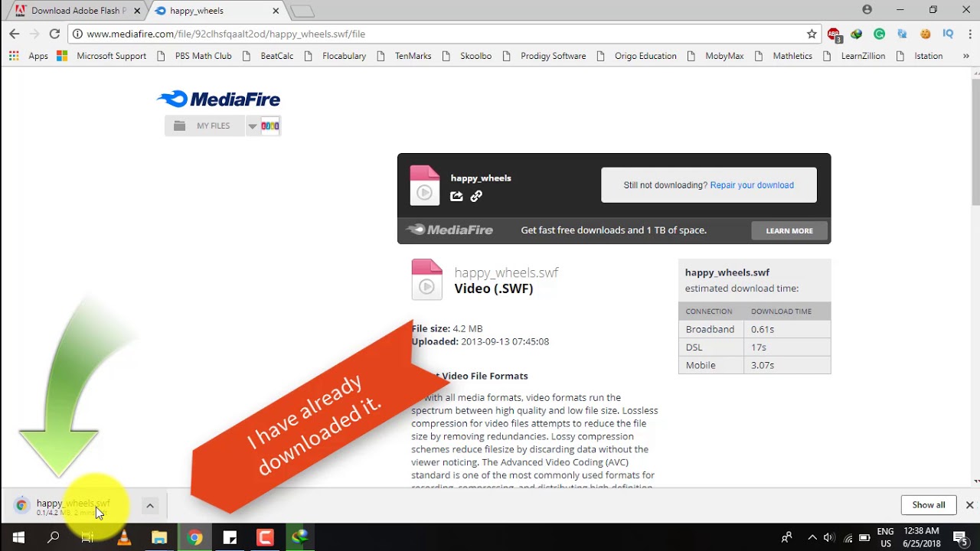Open the Internet Download Manager extension icon

pyautogui.click(x=857, y=34)
